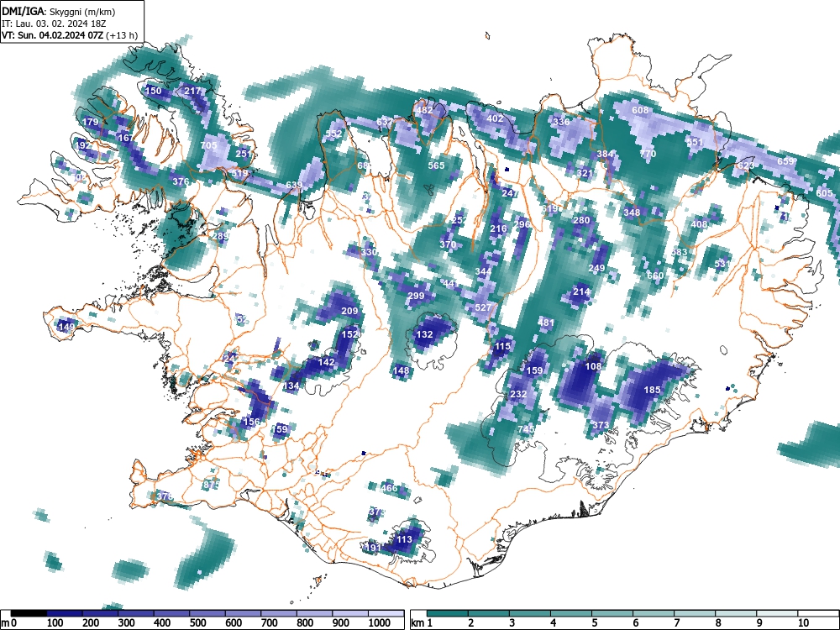Click the '1000' label on the metre legend
840x630 pixels.
pyautogui.click(x=380, y=623)
